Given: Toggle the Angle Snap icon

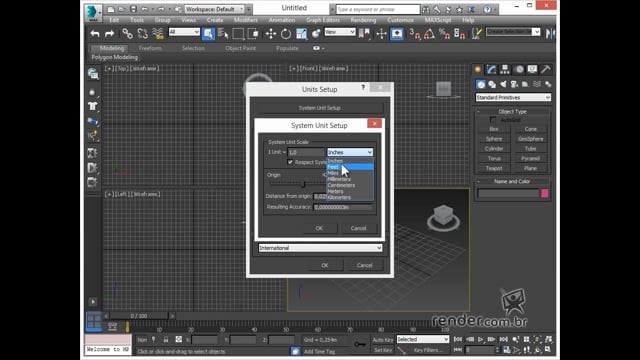Looking at the screenshot, I should [429, 34].
